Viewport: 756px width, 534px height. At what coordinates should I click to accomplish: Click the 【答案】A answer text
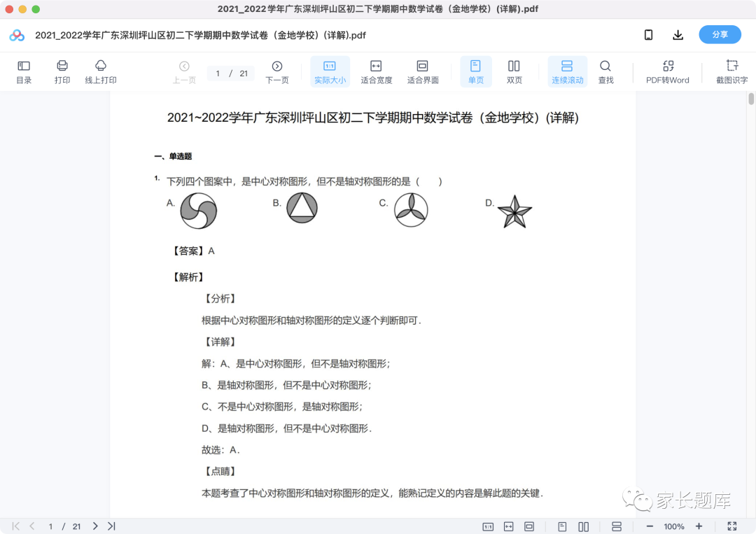(x=194, y=251)
